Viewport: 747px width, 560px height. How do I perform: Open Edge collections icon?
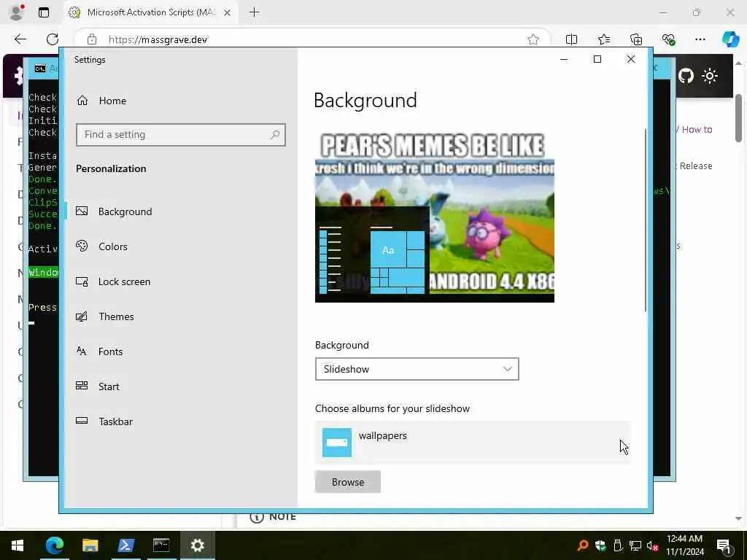(636, 39)
